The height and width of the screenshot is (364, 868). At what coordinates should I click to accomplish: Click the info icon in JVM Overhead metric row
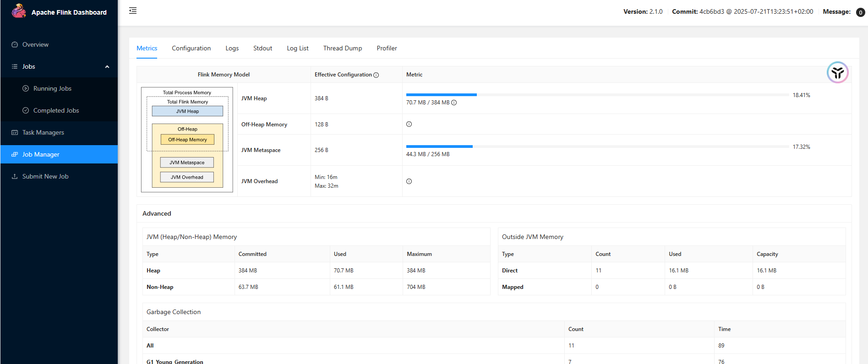(x=409, y=181)
